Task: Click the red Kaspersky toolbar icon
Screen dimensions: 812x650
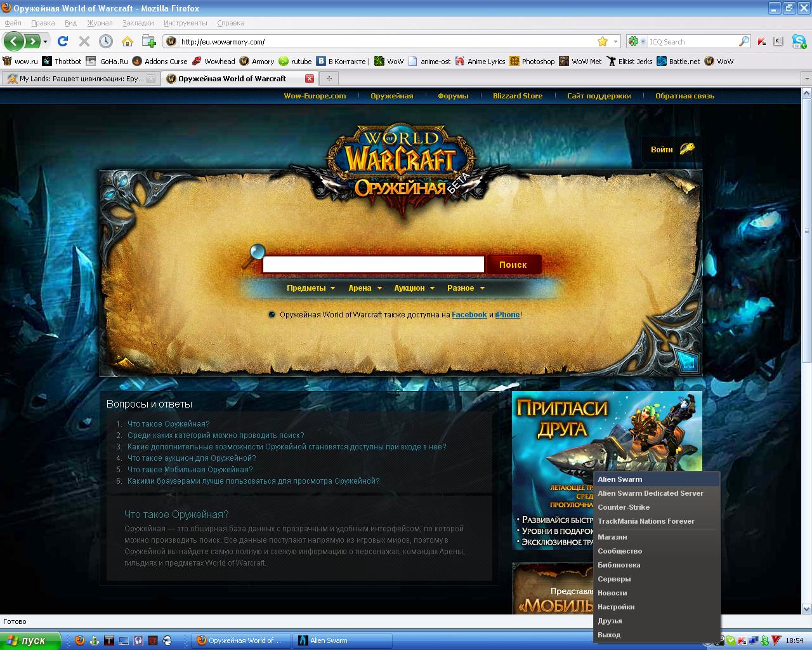Action: [761, 41]
